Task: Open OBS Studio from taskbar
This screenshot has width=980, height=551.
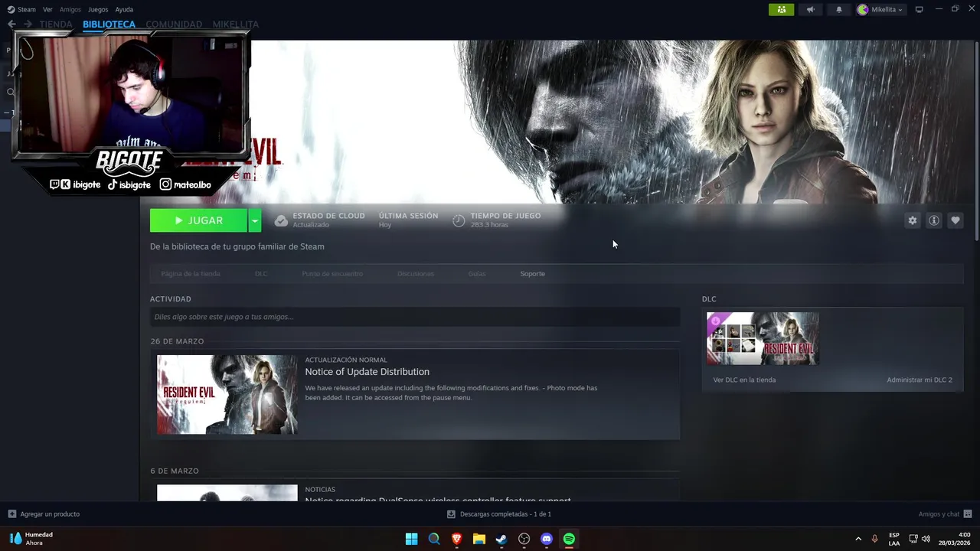Action: click(x=524, y=539)
